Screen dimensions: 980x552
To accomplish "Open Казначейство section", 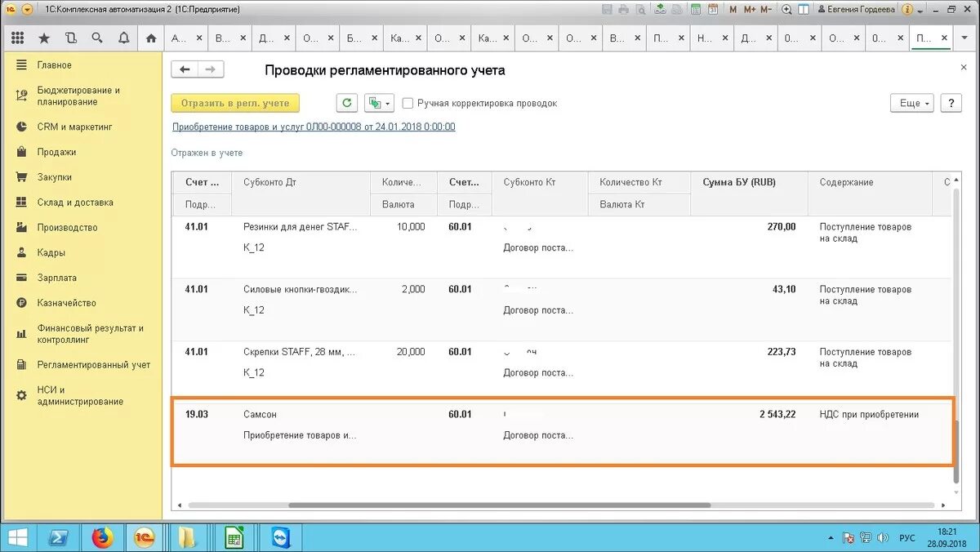I will tap(66, 303).
